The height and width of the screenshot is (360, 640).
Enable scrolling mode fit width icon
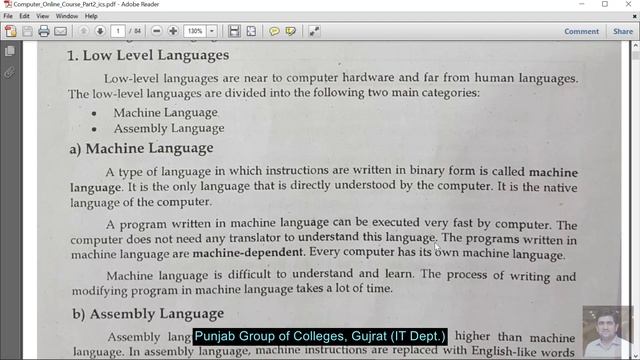point(234,31)
